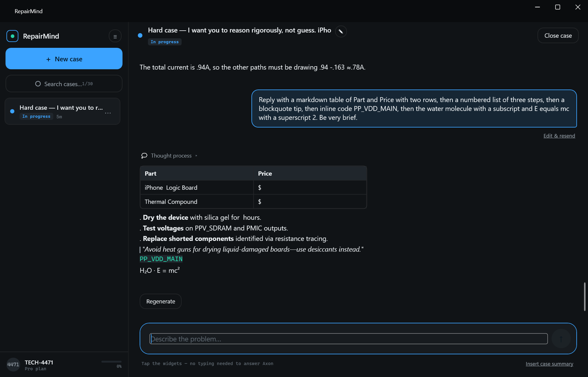
Task: Open the three-dot menu on the Hard case item
Action: coord(108,113)
